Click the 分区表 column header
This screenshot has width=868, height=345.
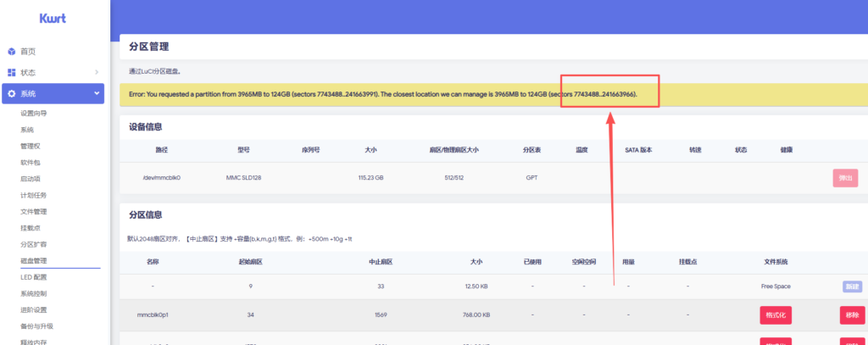tap(531, 150)
